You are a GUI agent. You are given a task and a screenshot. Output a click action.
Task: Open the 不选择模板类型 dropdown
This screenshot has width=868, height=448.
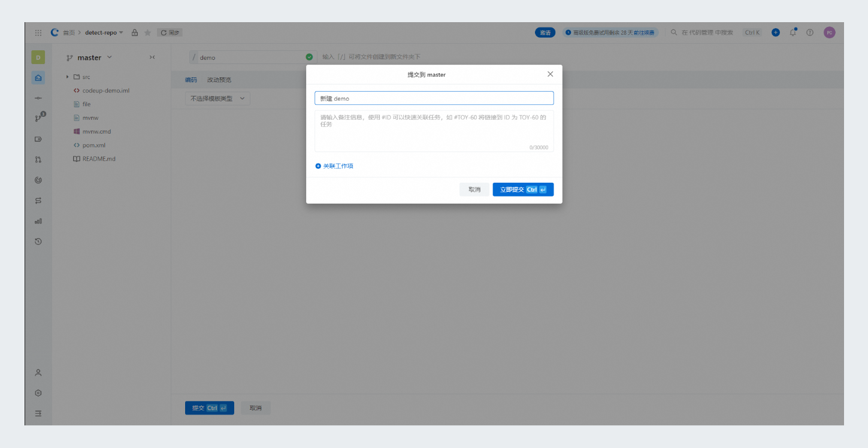coord(218,98)
